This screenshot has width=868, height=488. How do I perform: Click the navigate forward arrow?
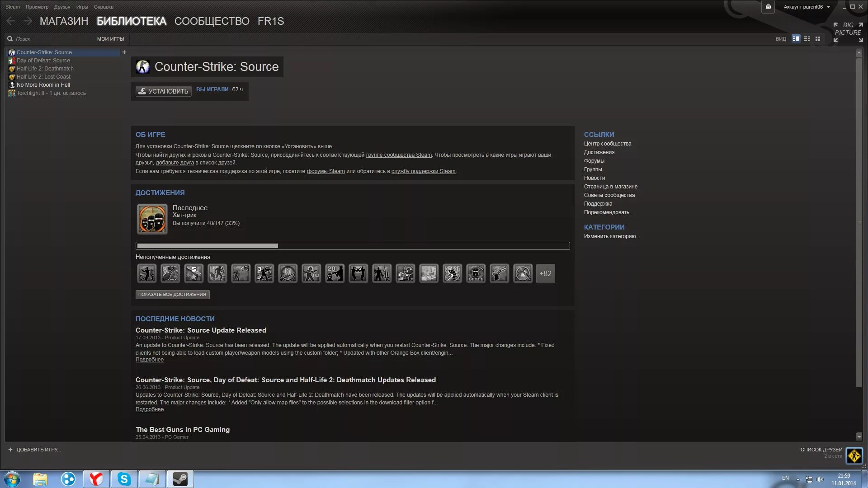pos(28,21)
